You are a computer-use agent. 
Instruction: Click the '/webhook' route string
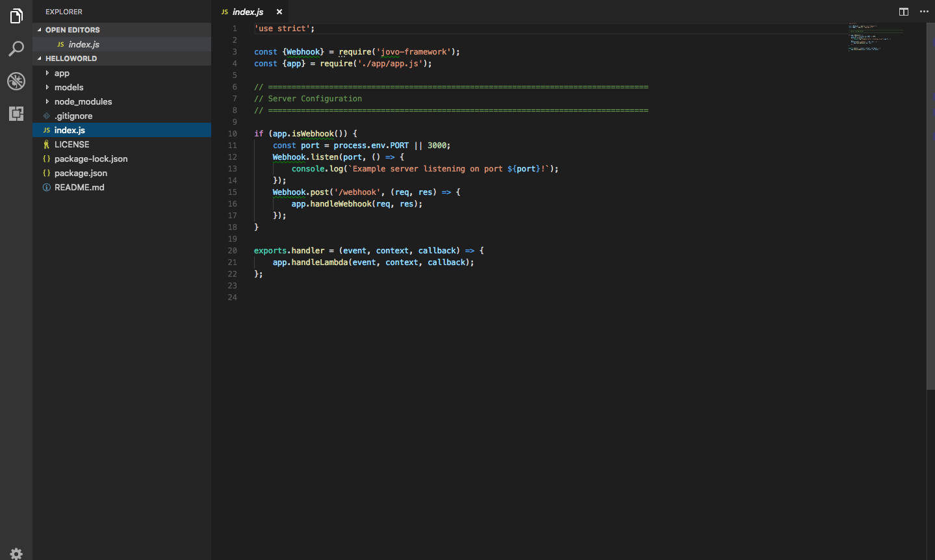357,192
